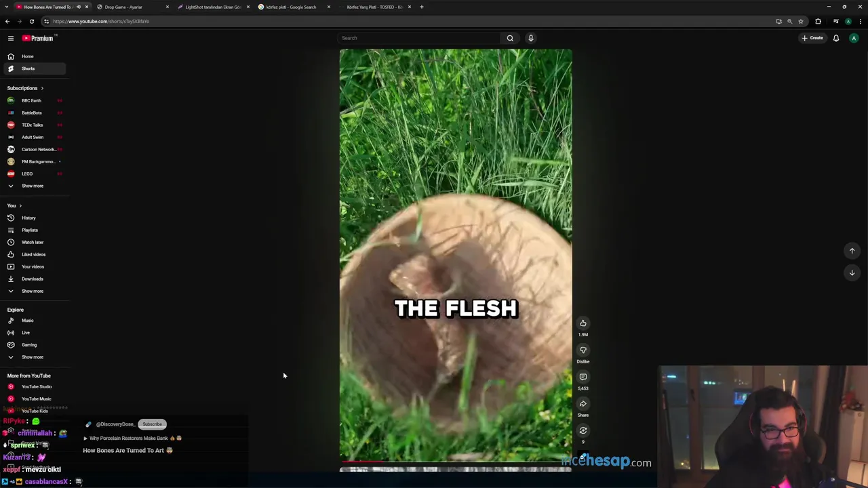Open Gaming under Explore
This screenshot has height=488, width=868.
33,345
